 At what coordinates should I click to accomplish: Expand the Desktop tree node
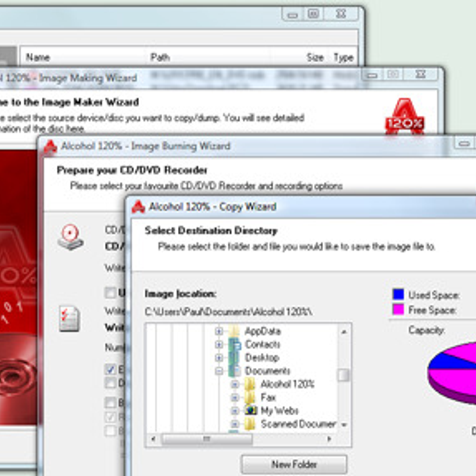click(219, 357)
